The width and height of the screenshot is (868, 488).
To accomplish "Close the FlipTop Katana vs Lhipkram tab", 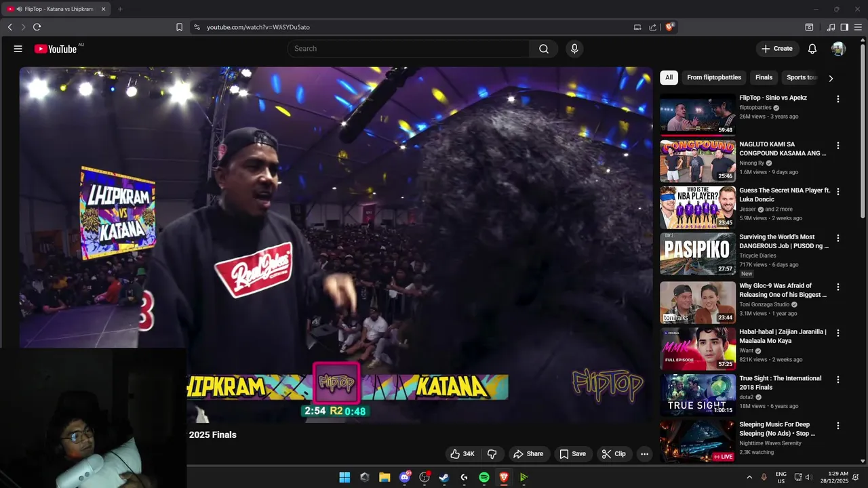I will [x=103, y=9].
